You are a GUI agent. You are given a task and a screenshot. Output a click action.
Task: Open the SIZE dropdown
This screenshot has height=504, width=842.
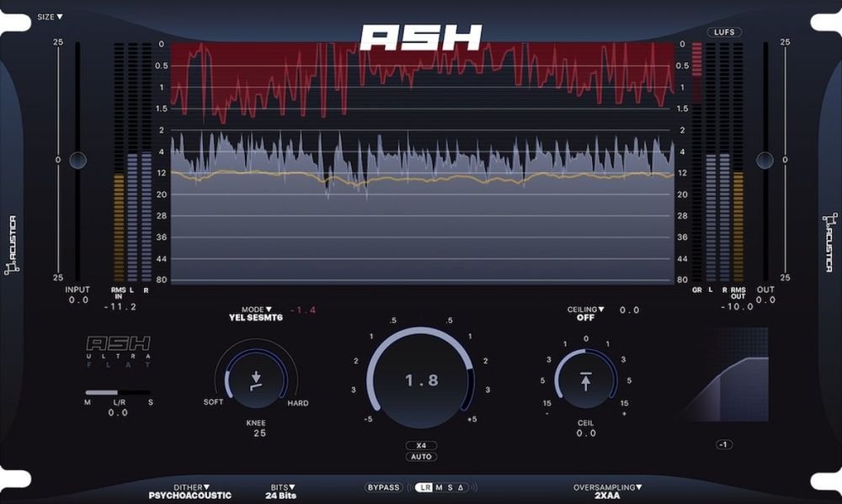(50, 17)
